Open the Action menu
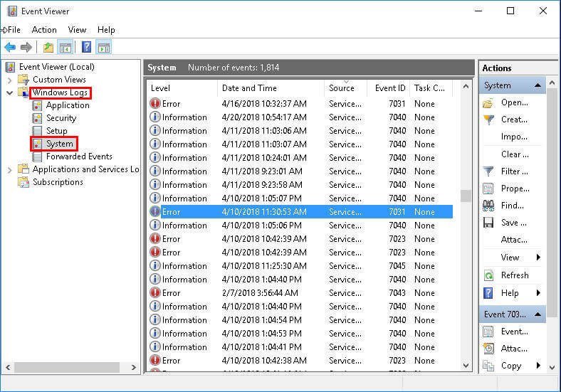The width and height of the screenshot is (561, 392). coord(44,30)
